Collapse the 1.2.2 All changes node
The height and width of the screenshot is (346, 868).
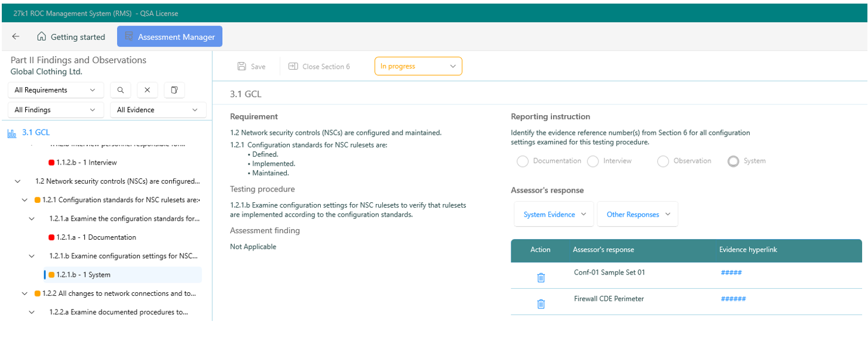[x=24, y=294]
